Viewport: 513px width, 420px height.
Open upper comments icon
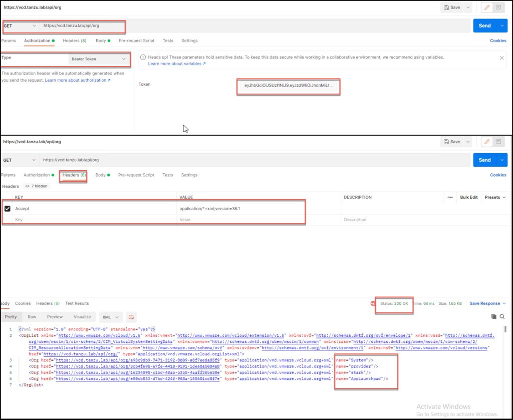[498, 7]
